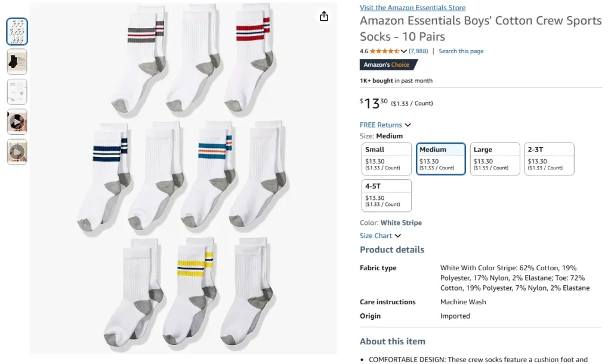
Task: Select the first thumbnail showing all socks
Action: pos(17,31)
